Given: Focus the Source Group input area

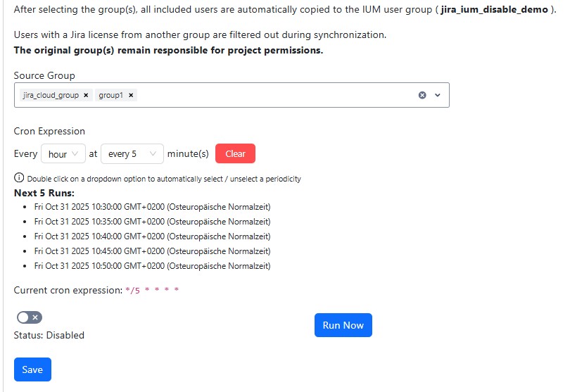Looking at the screenshot, I should 274,95.
